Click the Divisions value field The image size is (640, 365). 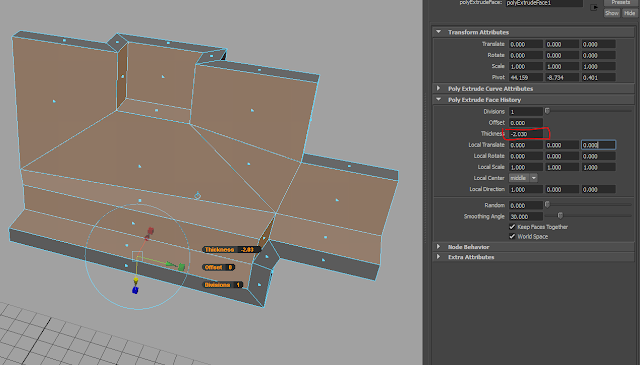(526, 112)
